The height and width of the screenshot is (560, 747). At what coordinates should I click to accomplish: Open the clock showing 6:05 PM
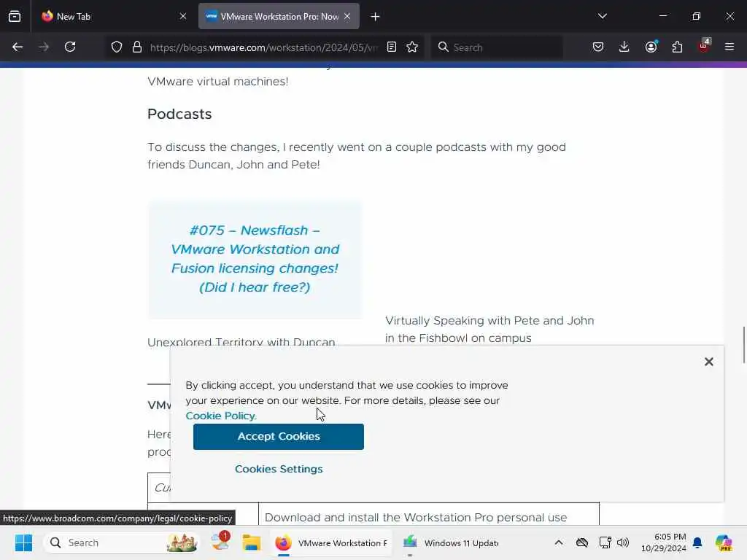664,542
